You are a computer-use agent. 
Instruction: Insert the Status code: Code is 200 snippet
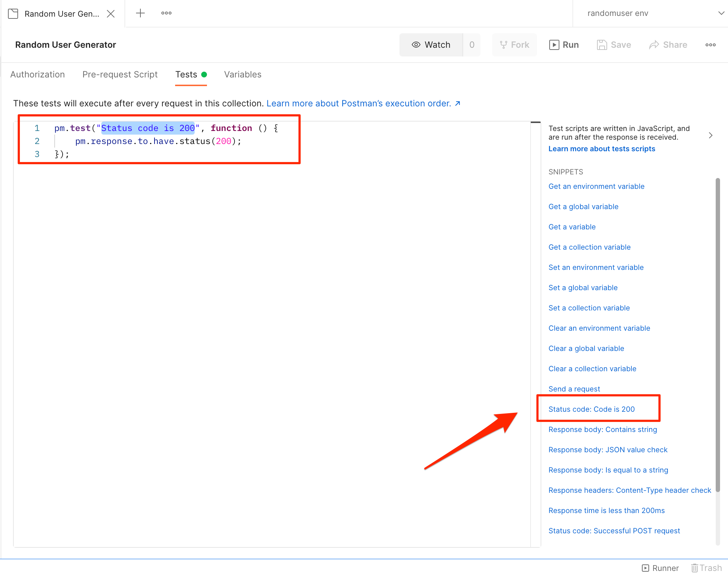(592, 409)
